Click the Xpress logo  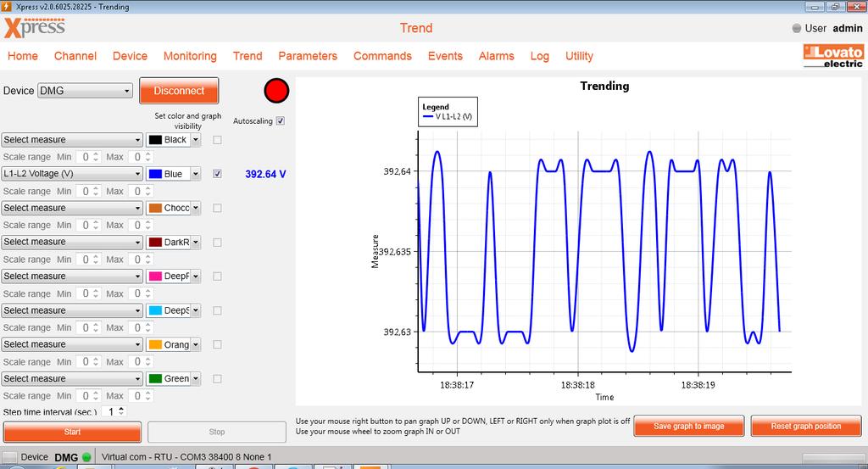pyautogui.click(x=34, y=28)
